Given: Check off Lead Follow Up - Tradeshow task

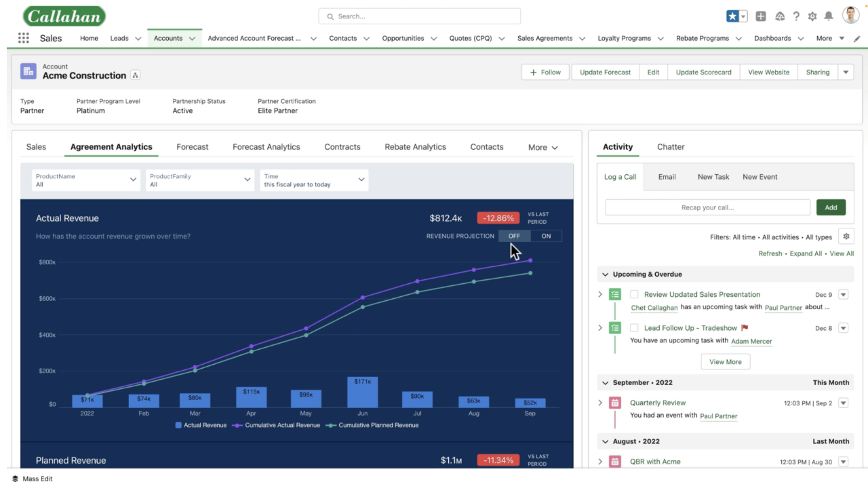Looking at the screenshot, I should pos(634,328).
